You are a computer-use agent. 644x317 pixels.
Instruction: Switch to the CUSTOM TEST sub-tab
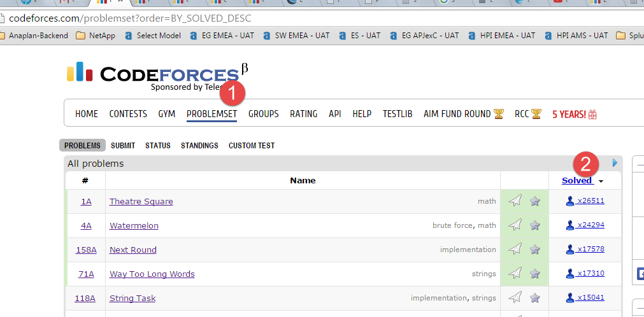[x=252, y=145]
